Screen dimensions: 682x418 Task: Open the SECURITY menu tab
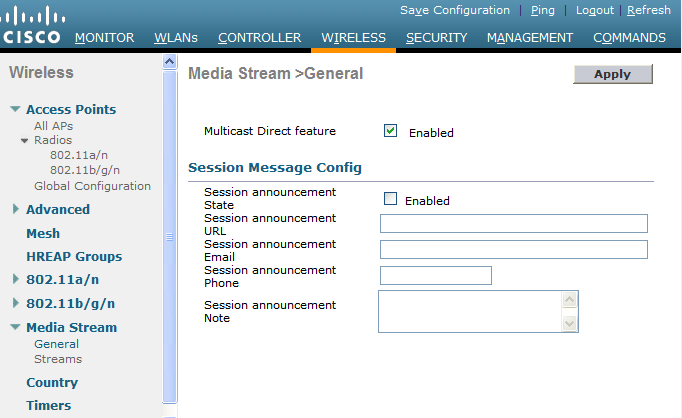436,38
